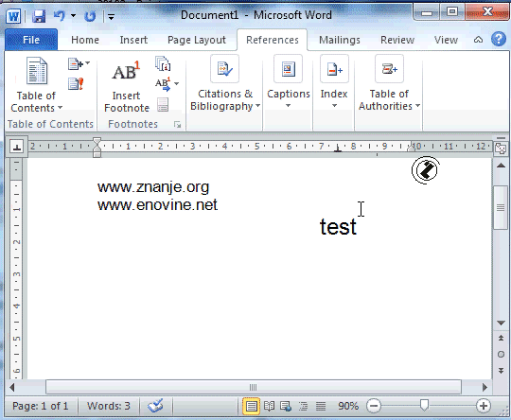Screen dimensions: 511x420
Task: Open the zoom level 90% dialog
Action: (347, 406)
